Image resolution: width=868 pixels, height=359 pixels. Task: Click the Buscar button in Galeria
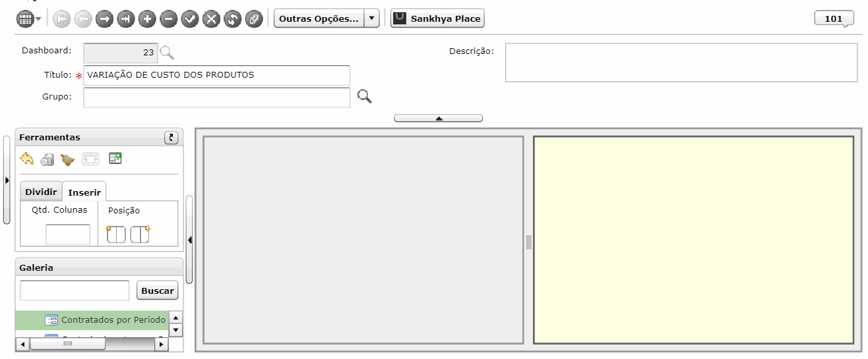tap(158, 290)
